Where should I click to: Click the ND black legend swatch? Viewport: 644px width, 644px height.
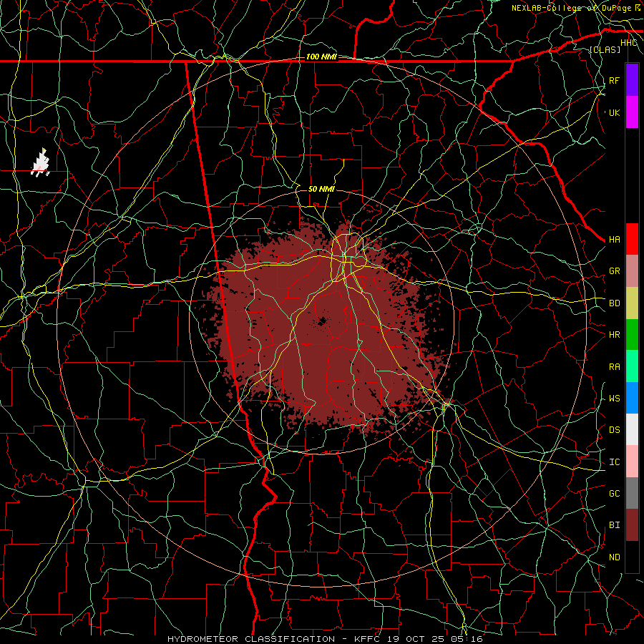coord(632,557)
